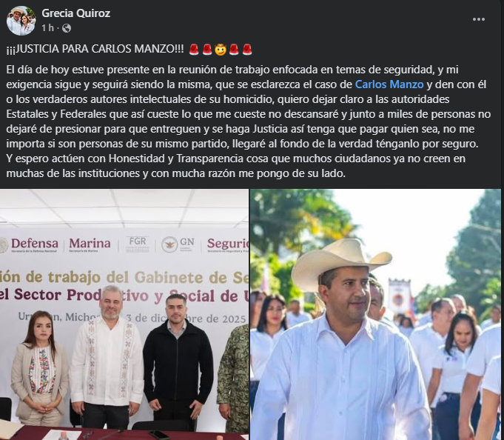
Task: Click the man in white embroidered guayabera
Action: [107, 357]
